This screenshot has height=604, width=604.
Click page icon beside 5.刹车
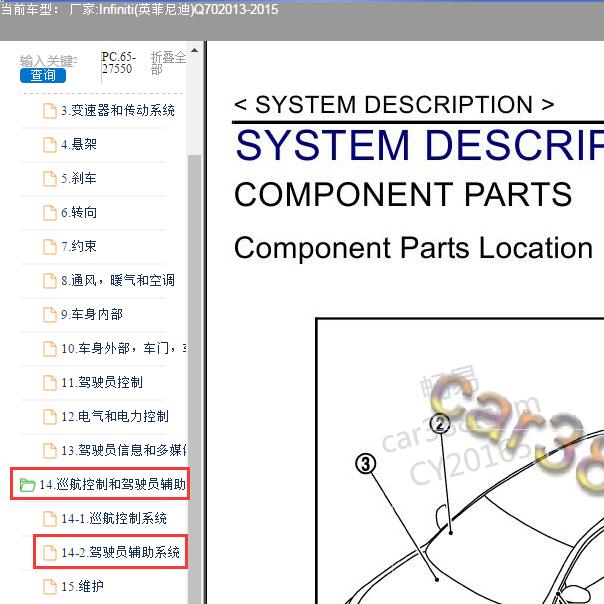click(x=50, y=179)
